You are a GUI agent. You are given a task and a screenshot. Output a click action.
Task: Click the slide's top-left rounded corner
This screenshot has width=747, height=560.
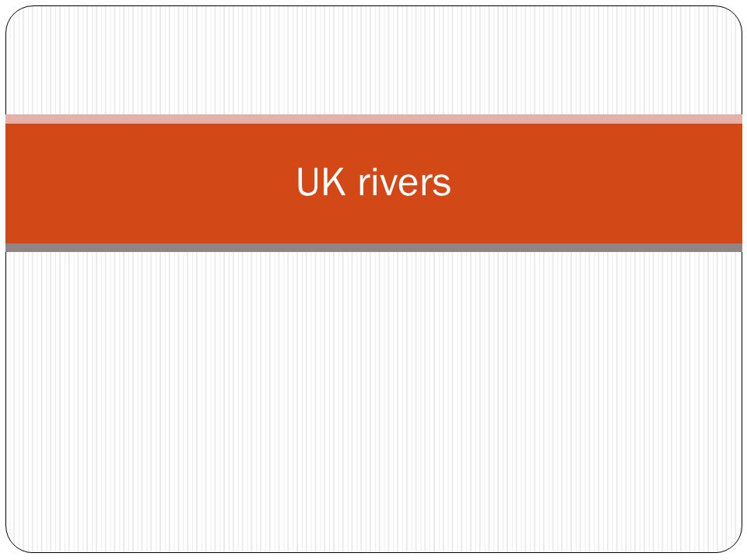[13, 14]
